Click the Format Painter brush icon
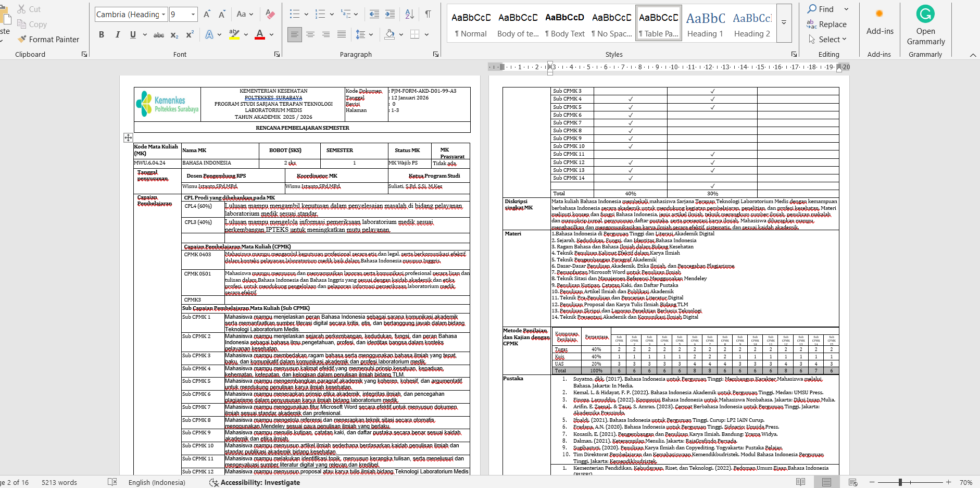 [21, 39]
